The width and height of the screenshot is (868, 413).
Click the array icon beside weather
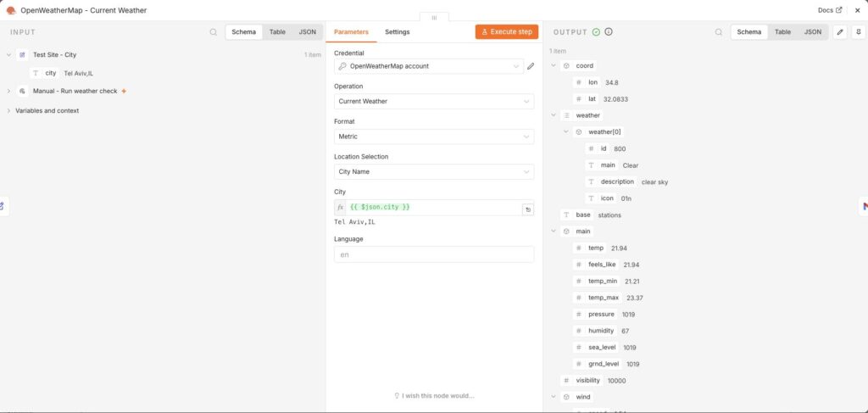566,115
